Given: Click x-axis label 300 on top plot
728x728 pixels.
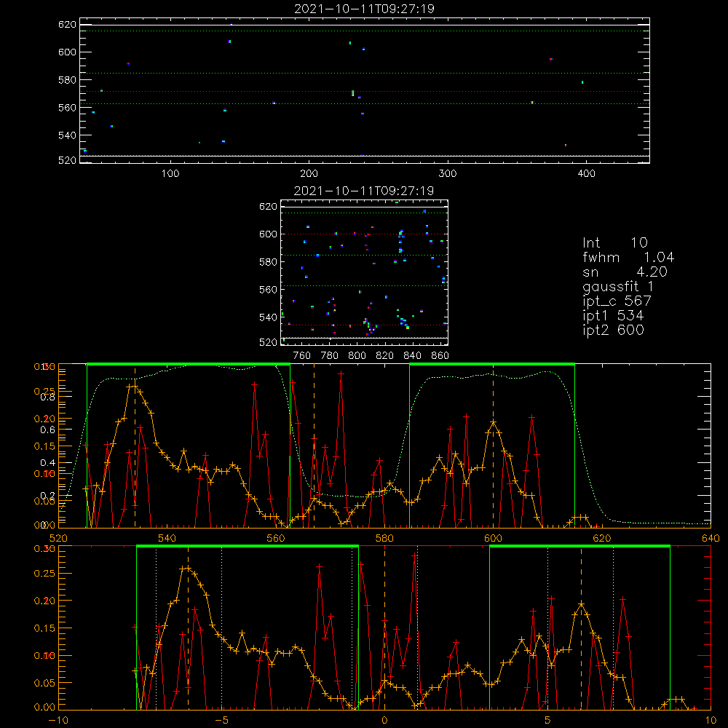Looking at the screenshot, I should click(448, 174).
